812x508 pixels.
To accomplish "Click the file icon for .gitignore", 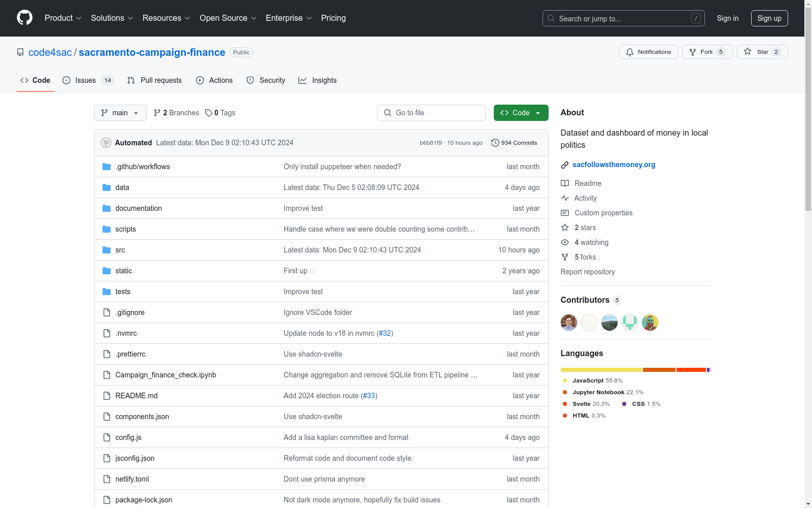I will 107,312.
